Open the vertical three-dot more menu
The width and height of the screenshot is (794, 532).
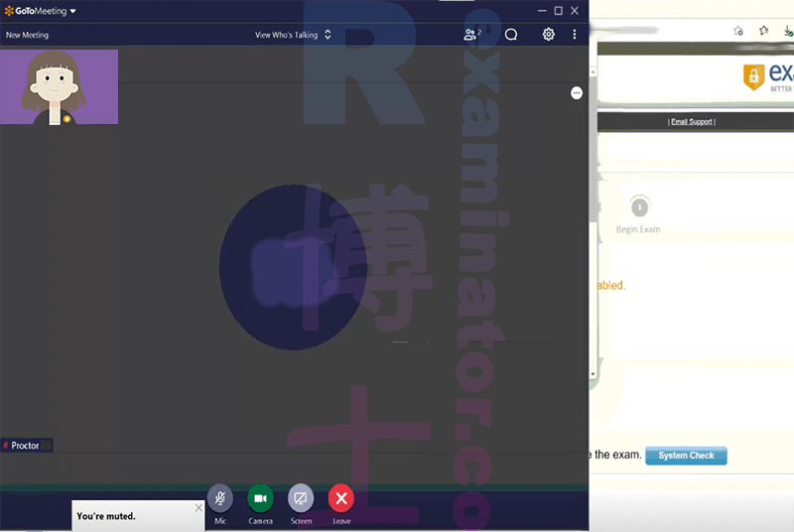click(575, 35)
